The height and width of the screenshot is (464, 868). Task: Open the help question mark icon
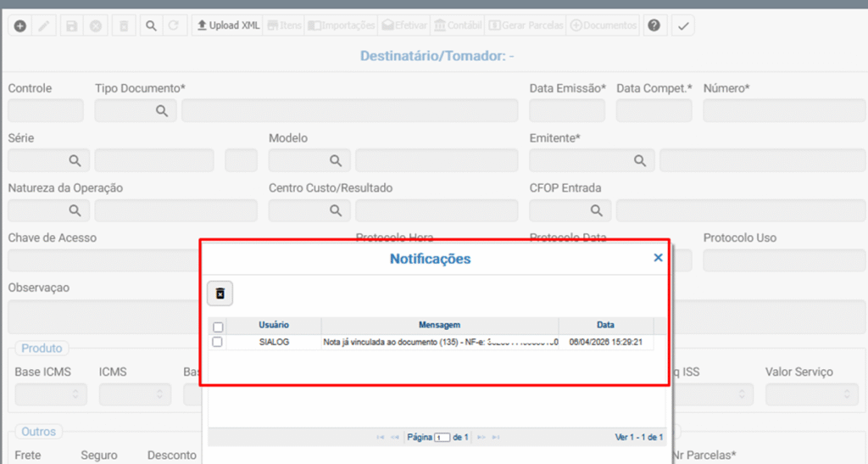[654, 26]
